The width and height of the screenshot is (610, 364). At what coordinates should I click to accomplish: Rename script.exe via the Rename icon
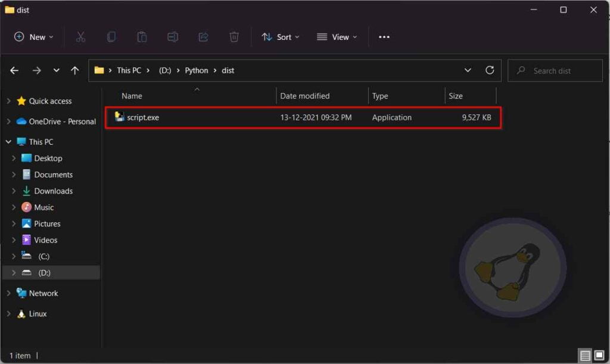click(173, 36)
